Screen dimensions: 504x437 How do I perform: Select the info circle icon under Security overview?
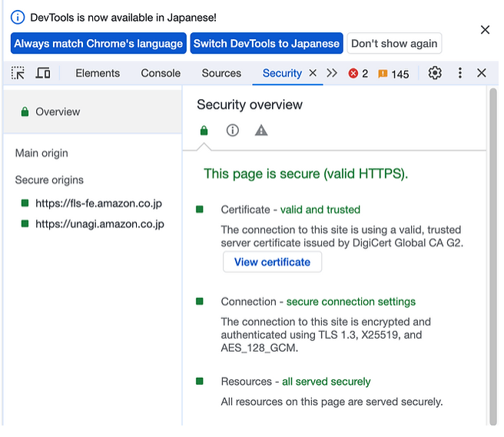(233, 131)
